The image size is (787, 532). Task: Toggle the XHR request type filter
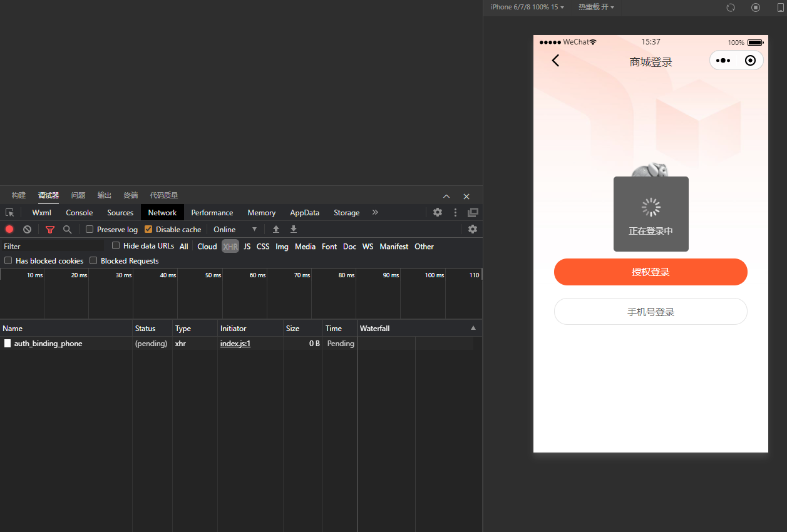[230, 247]
